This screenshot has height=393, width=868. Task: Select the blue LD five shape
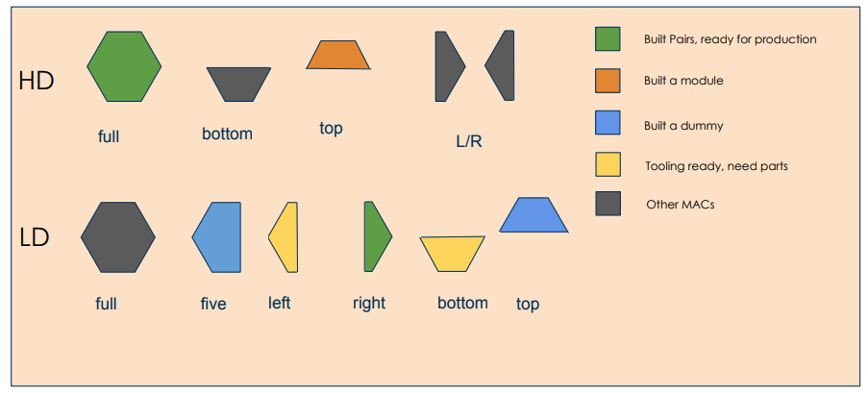click(x=216, y=237)
